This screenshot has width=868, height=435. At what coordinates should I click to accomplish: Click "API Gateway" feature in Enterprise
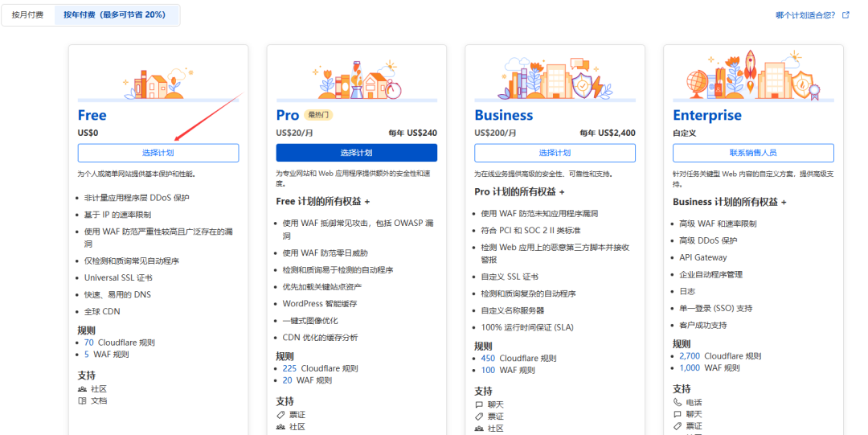(703, 257)
